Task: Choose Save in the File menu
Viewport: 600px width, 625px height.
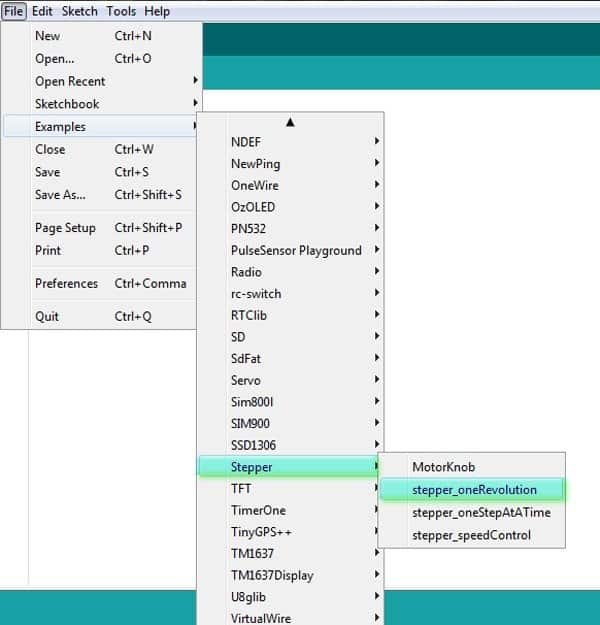Action: [x=100, y=172]
